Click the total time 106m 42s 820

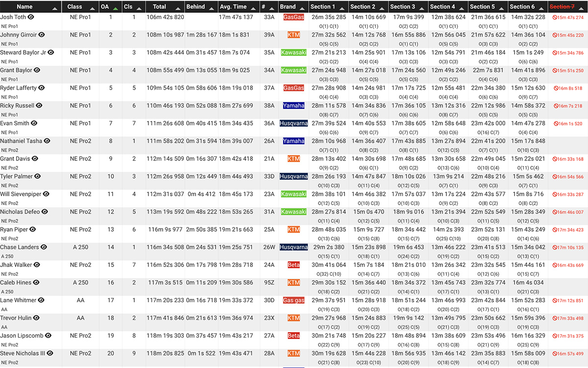[x=165, y=17]
